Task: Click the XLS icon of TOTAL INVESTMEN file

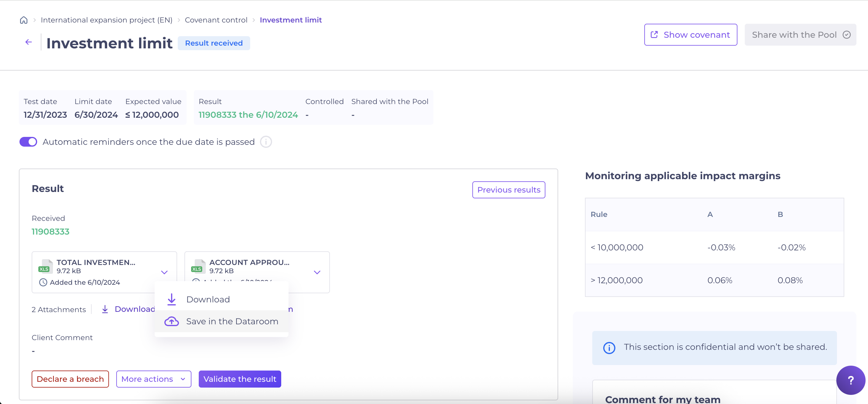Action: [x=45, y=266]
